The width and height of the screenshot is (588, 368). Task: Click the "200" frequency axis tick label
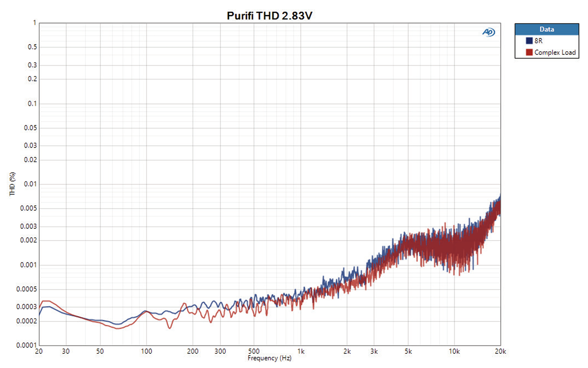pos(193,351)
